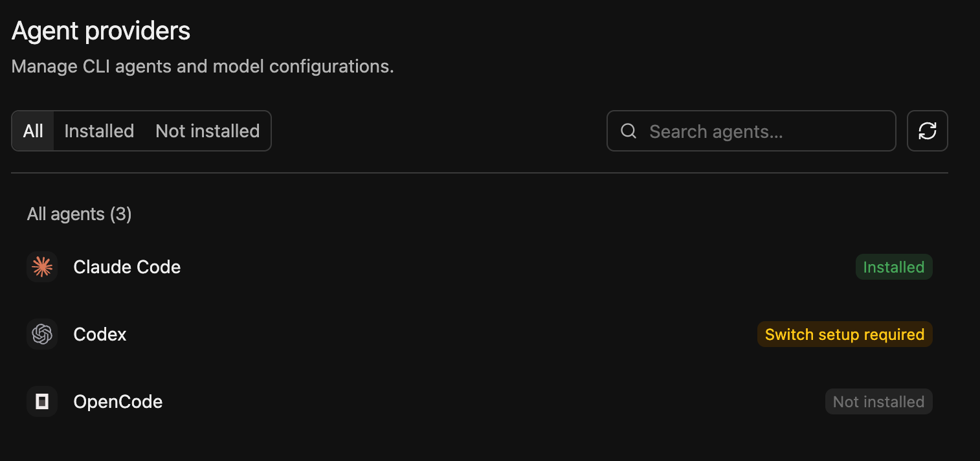The width and height of the screenshot is (980, 461).
Task: Click the Switch setup required badge
Action: point(845,334)
